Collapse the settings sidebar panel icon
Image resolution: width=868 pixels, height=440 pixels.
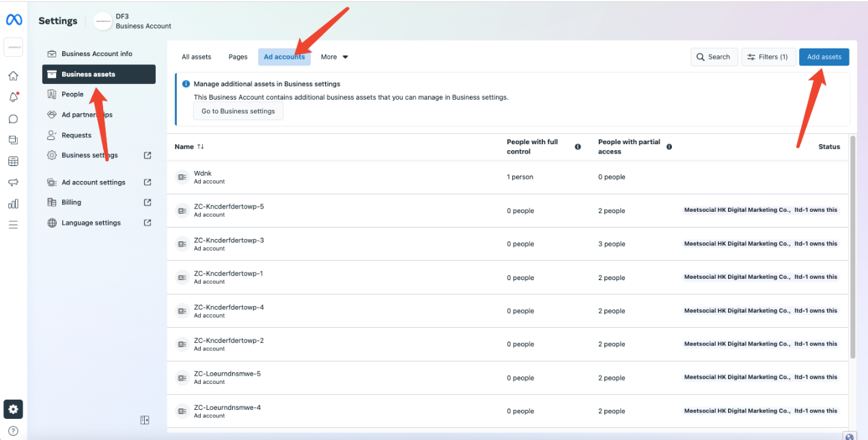point(145,420)
